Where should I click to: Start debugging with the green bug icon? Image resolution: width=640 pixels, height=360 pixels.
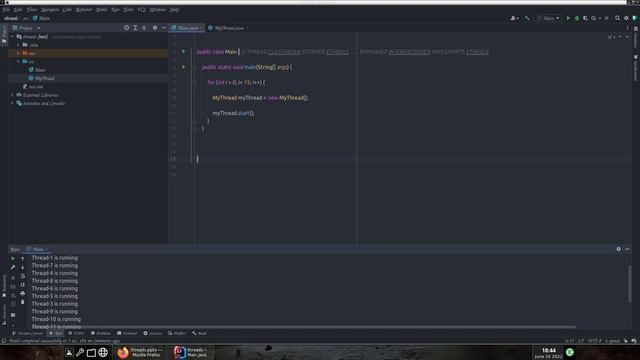[x=577, y=18]
